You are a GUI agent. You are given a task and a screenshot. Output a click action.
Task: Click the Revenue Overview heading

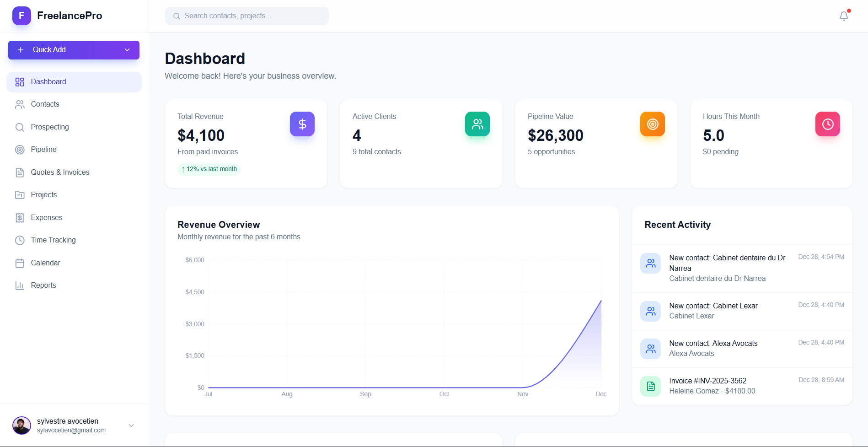point(219,225)
